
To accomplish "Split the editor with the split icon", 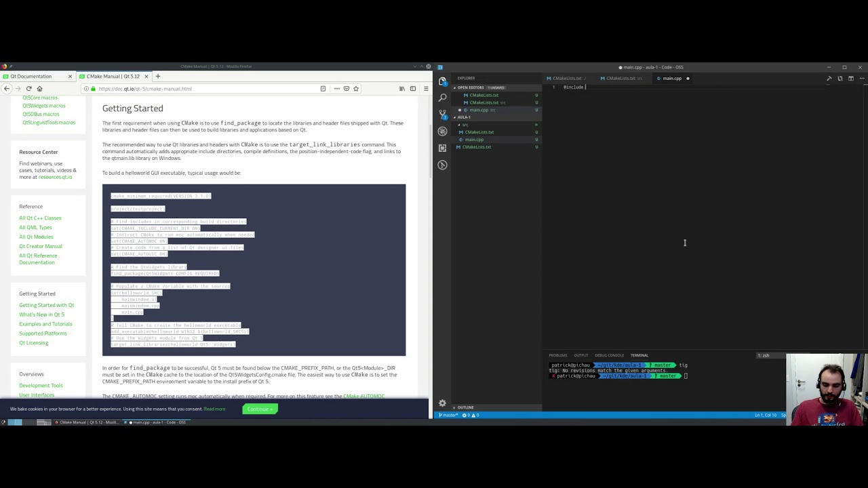I will 851,79.
